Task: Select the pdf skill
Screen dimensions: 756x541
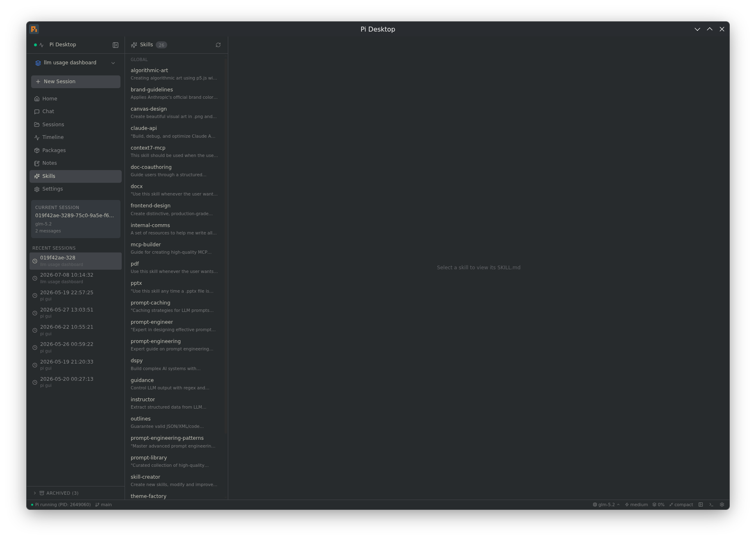Action: click(175, 268)
